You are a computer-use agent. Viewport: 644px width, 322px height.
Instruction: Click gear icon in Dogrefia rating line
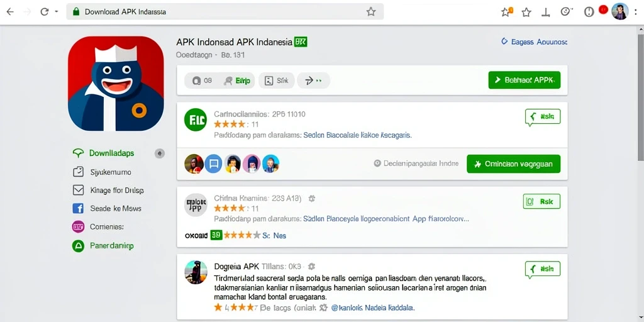(x=323, y=307)
